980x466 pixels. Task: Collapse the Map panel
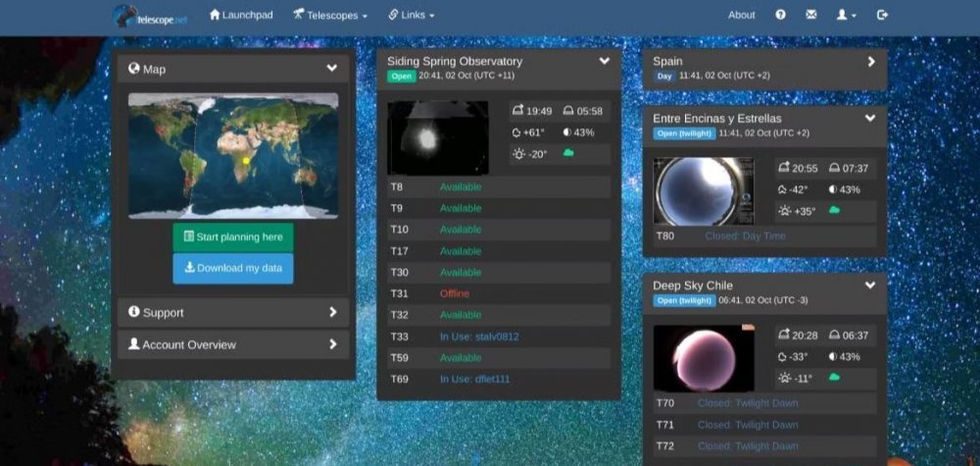point(332,68)
